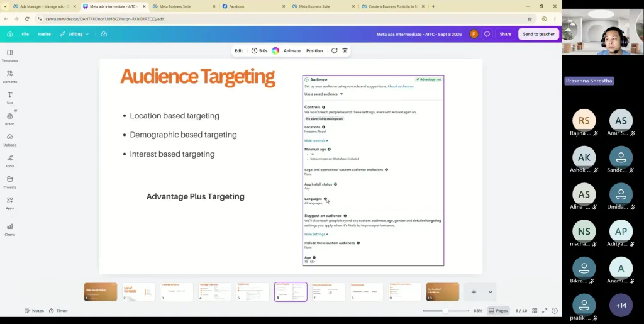Open the Projects panel

(10, 182)
